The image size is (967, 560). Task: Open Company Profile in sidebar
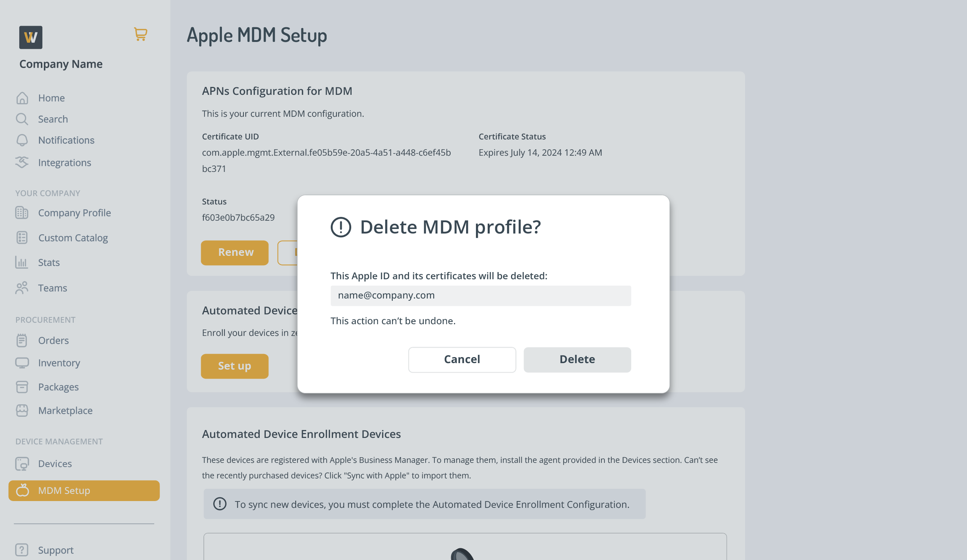[x=74, y=213]
